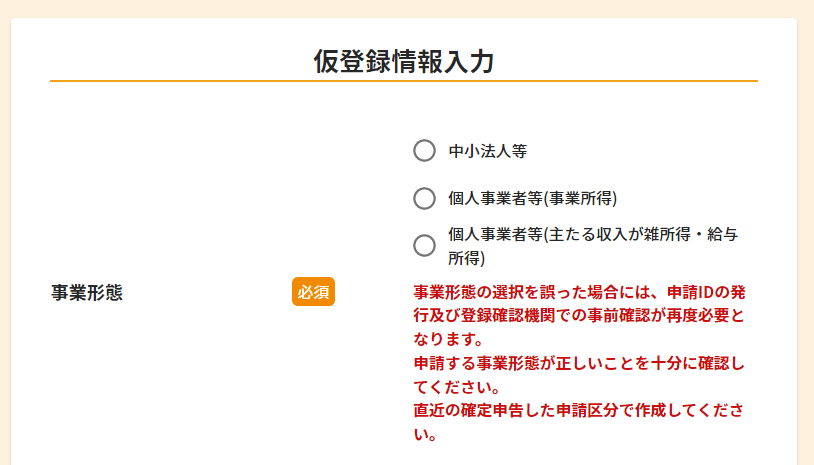814x465 pixels.
Task: Click the 事業形態 field label
Action: pyautogui.click(x=87, y=293)
